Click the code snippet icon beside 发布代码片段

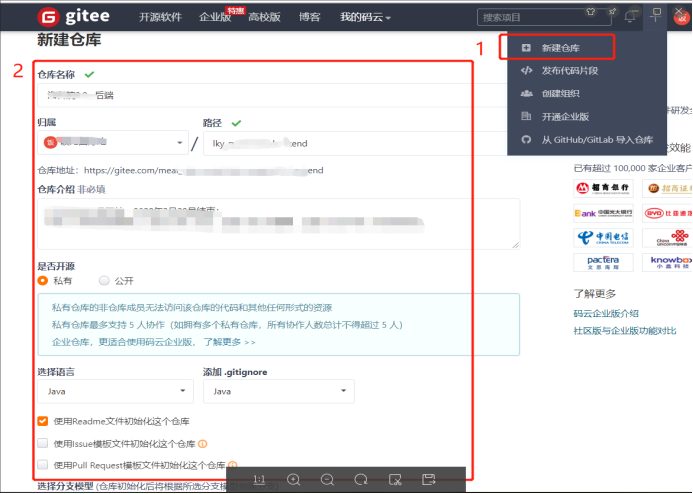pyautogui.click(x=526, y=70)
